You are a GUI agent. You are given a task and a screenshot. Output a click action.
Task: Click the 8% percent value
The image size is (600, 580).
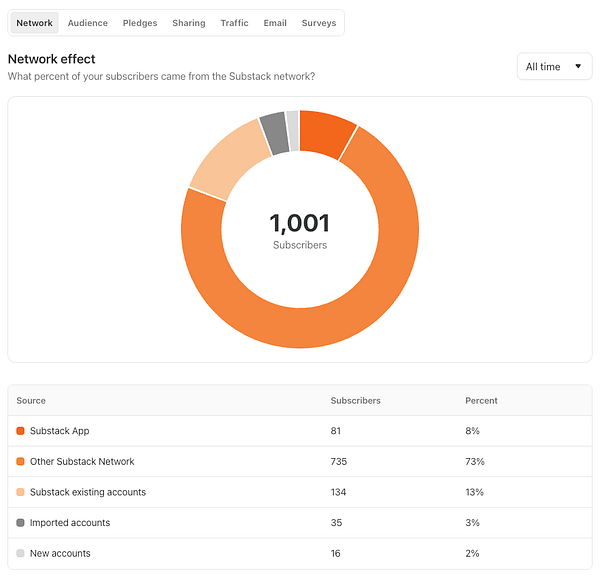(x=473, y=431)
